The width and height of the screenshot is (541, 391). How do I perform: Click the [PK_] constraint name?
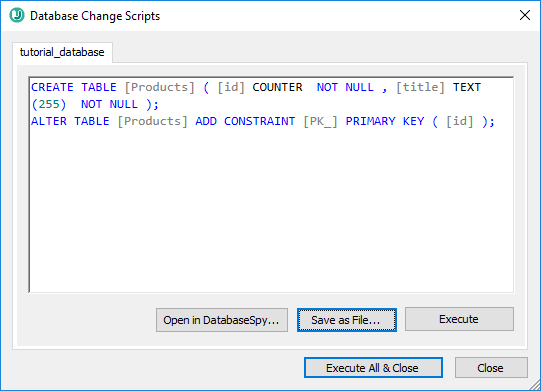tap(320, 121)
